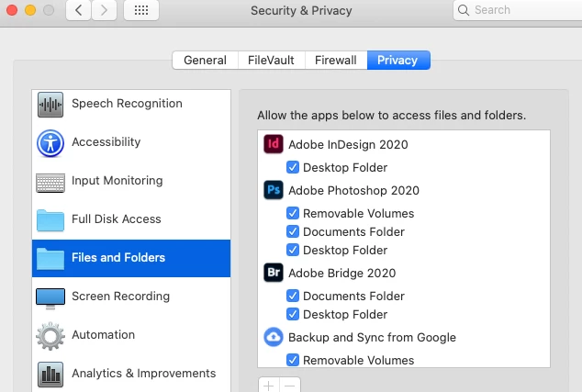Screen dimensions: 582x392
Task: Select Full Disk Access in the sidebar
Action: coord(131,220)
